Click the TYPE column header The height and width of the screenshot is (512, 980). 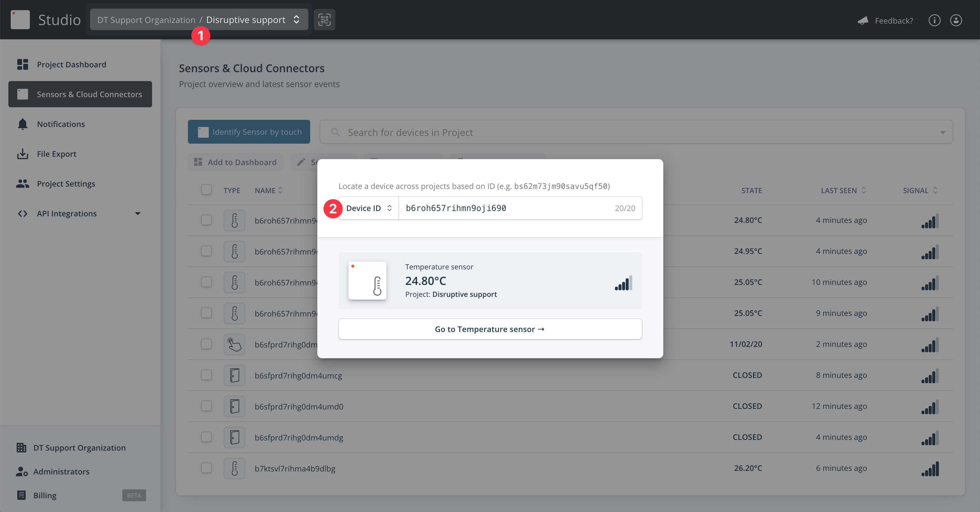tap(232, 190)
